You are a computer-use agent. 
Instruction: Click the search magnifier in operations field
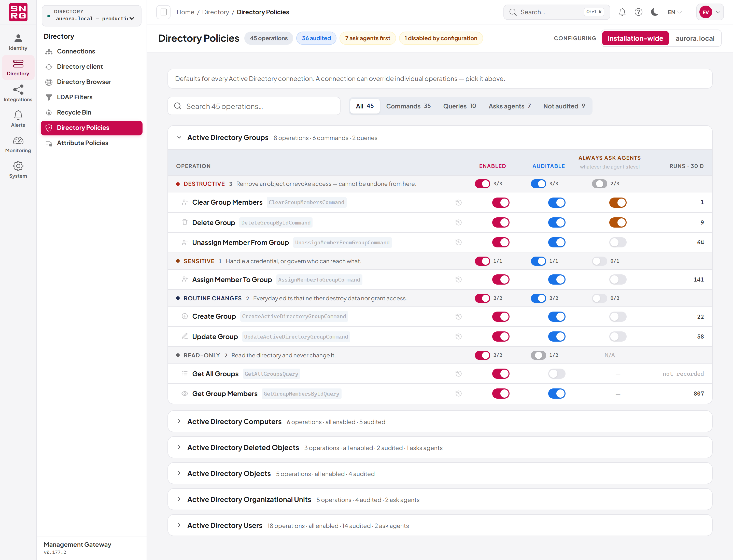click(178, 106)
